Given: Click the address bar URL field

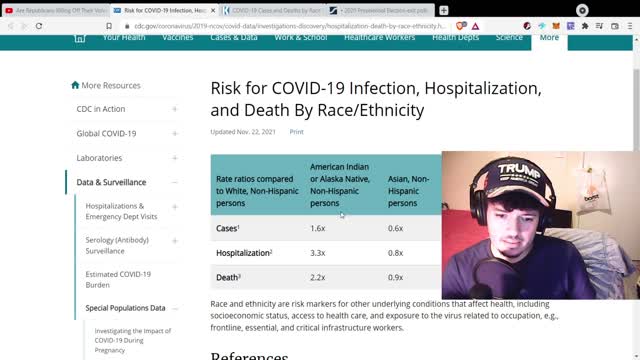Looking at the screenshot, I should click(290, 26).
